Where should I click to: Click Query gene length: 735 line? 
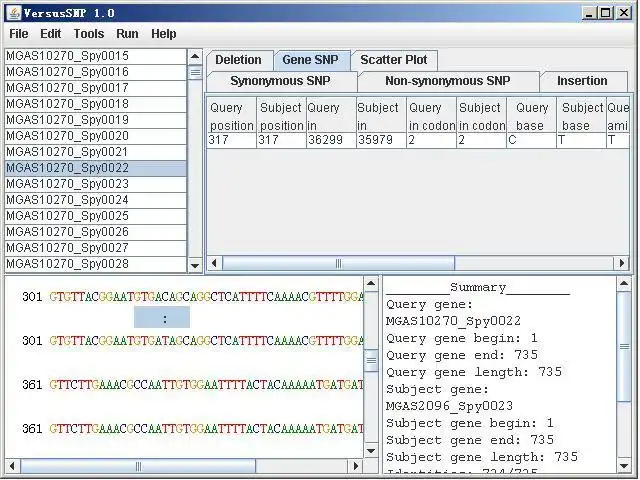pyautogui.click(x=474, y=372)
